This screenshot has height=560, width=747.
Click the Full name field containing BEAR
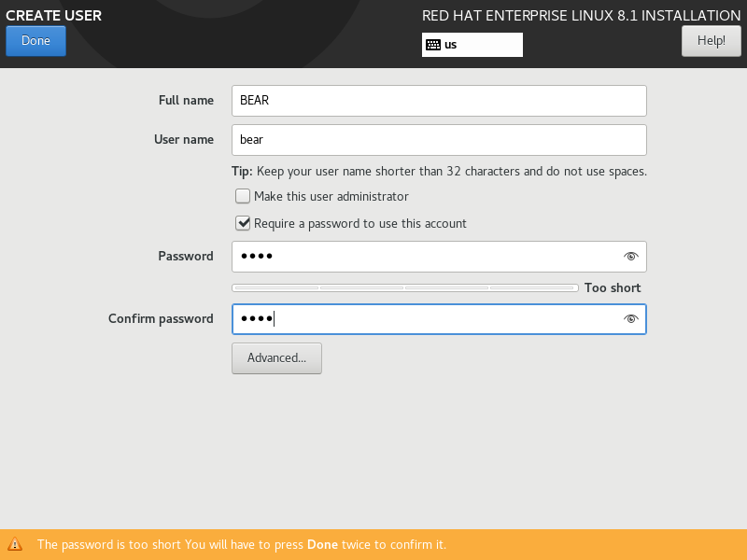tap(439, 101)
